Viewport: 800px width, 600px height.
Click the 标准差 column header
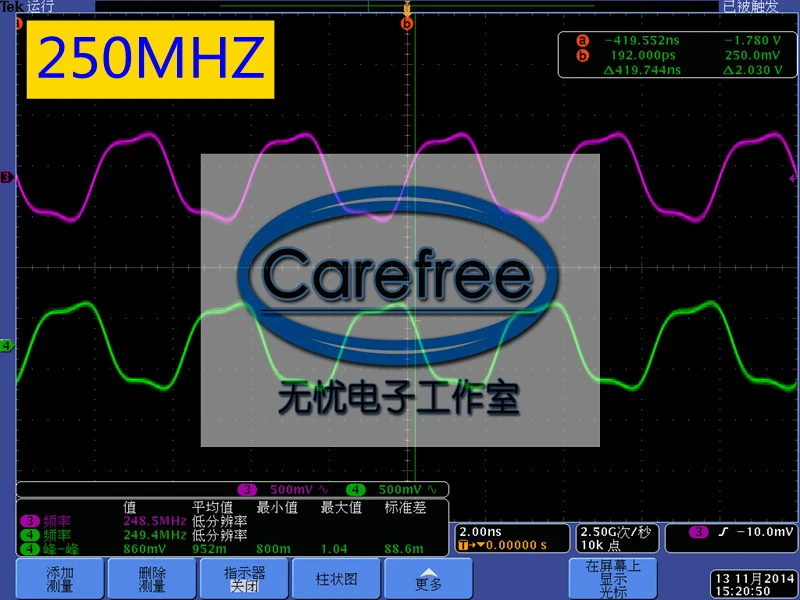(x=405, y=507)
